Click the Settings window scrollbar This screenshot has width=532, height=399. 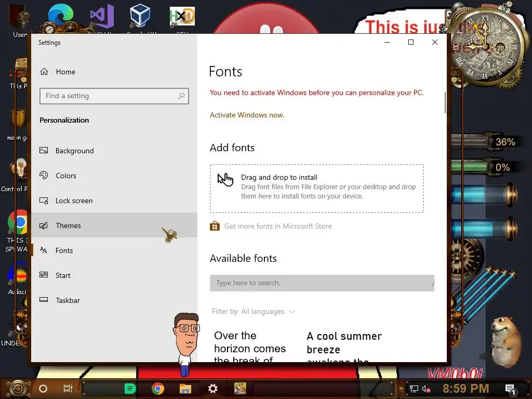pos(445,102)
